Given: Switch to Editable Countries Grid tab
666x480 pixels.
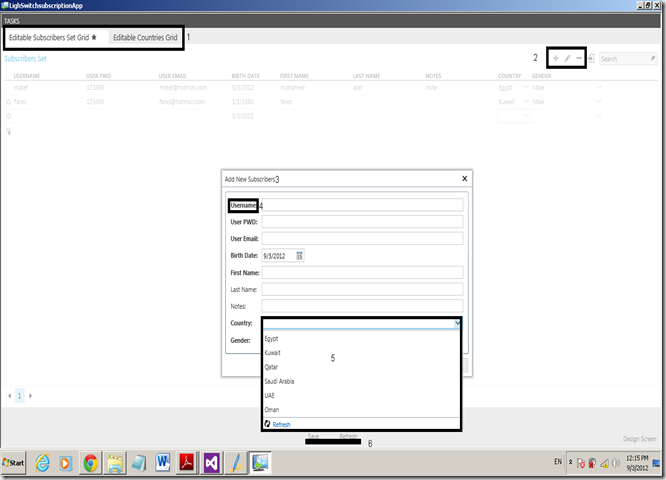Looking at the screenshot, I should coord(145,37).
